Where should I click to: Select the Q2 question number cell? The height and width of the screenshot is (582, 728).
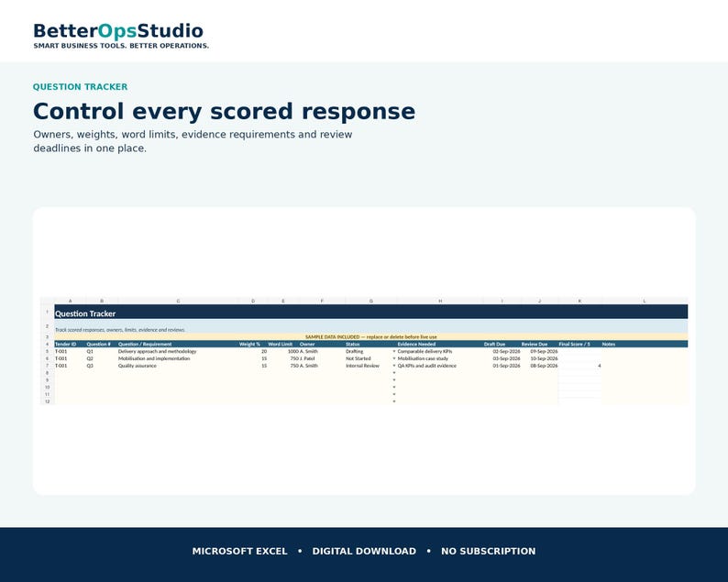coord(102,358)
